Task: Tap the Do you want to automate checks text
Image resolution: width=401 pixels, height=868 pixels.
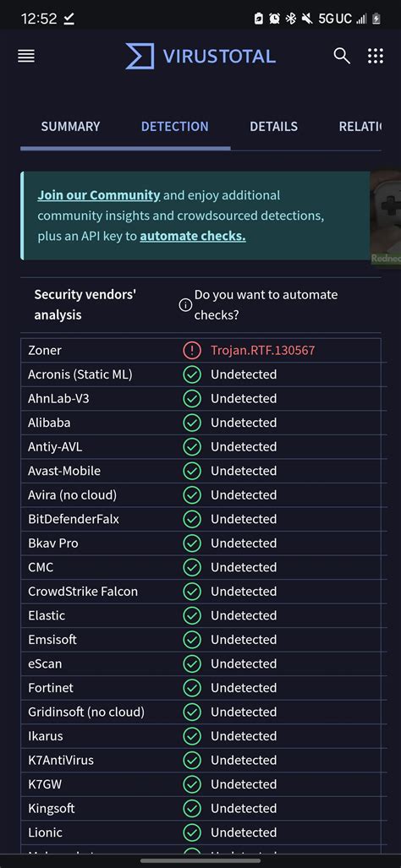Action: click(x=266, y=305)
